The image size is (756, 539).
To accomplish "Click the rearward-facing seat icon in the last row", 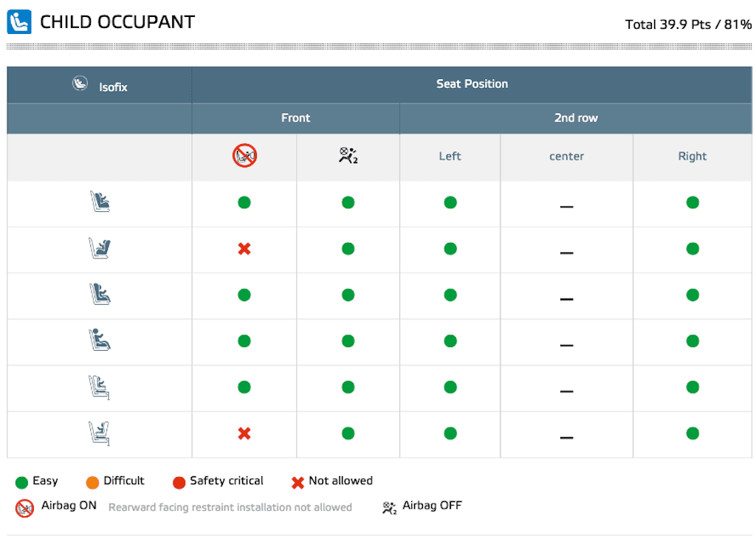I will tap(99, 434).
